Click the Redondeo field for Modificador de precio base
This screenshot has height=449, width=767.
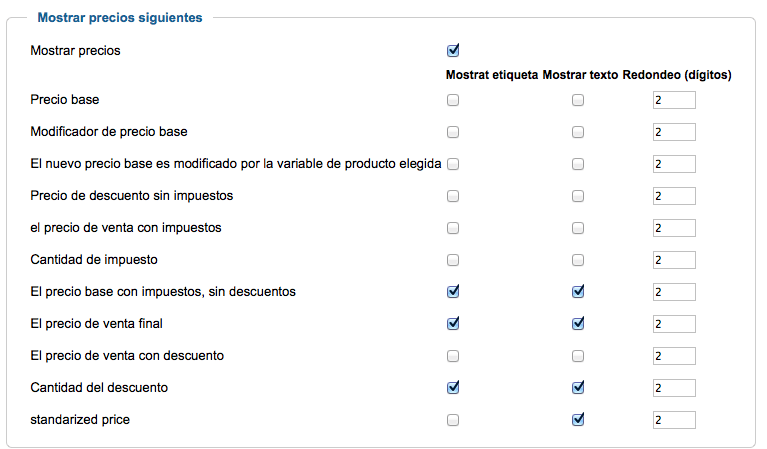click(x=674, y=132)
